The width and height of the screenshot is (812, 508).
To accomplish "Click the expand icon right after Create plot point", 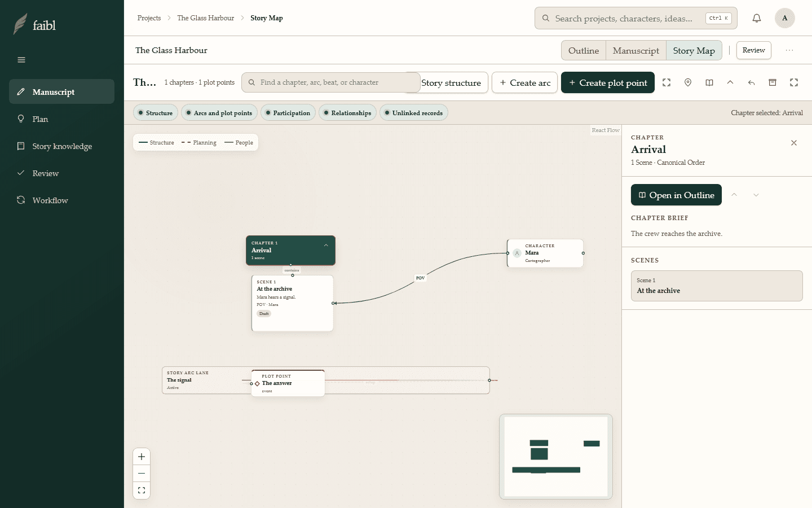I will pos(667,82).
